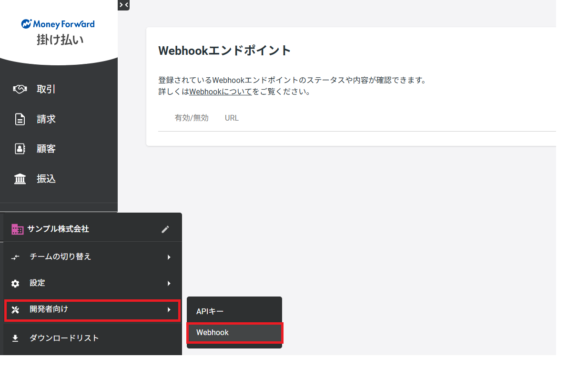Click the サンプル株式会社 company name
Screen dimensions: 588x389
coord(58,229)
